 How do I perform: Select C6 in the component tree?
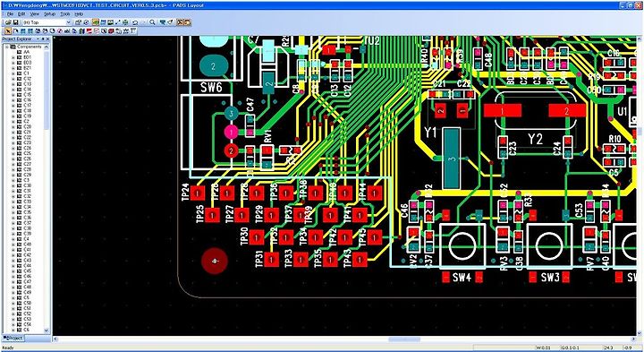click(x=26, y=330)
